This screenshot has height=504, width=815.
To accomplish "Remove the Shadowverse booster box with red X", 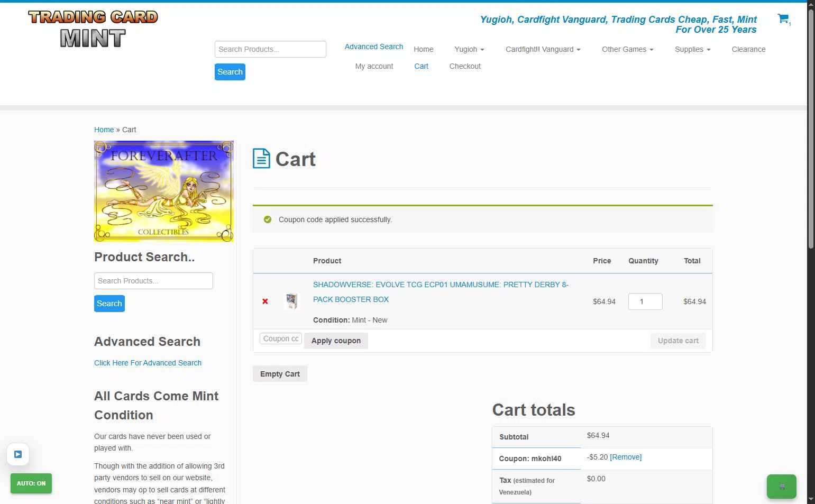I will (265, 301).
